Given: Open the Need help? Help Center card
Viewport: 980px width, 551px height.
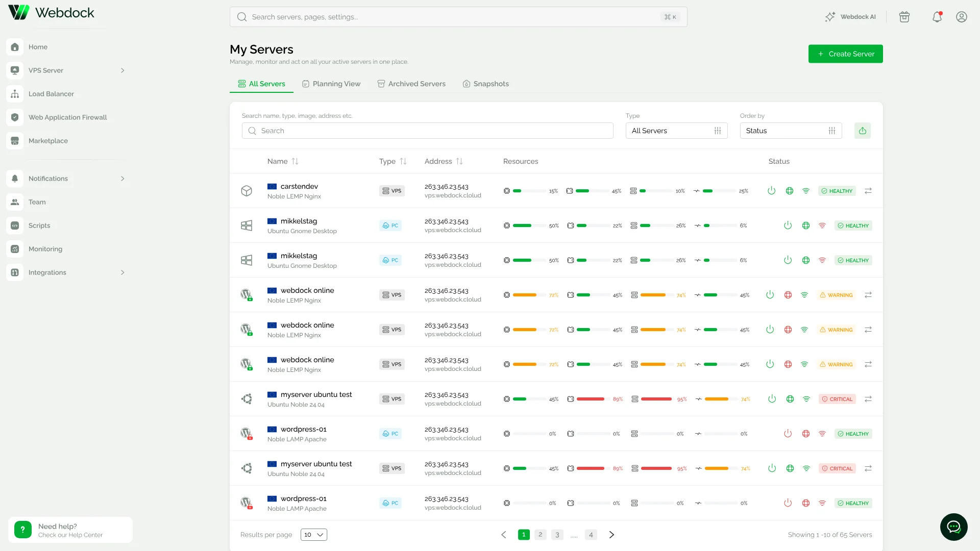Looking at the screenshot, I should [x=70, y=530].
